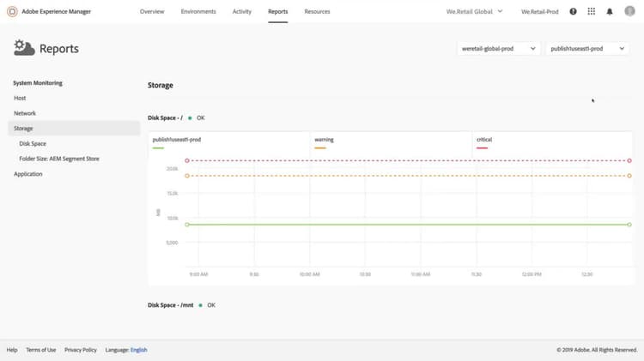Click the user profile avatar icon
The width and height of the screenshot is (644, 361).
coord(629,11)
